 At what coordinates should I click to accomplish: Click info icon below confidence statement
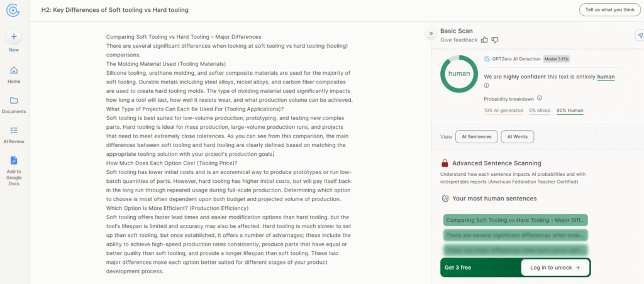487,85
